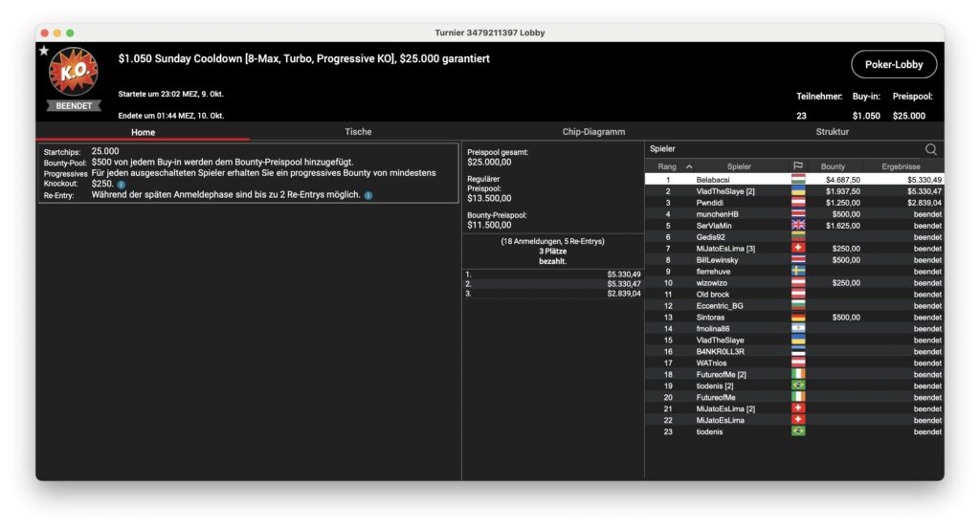Click the Hungarian flag beside Belabacsi
The height and width of the screenshot is (528, 980).
click(x=798, y=179)
